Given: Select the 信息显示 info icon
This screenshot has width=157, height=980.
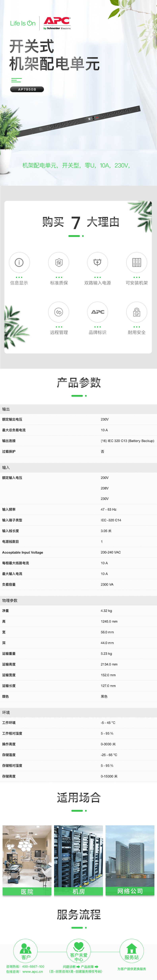Looking at the screenshot, I should 19,262.
